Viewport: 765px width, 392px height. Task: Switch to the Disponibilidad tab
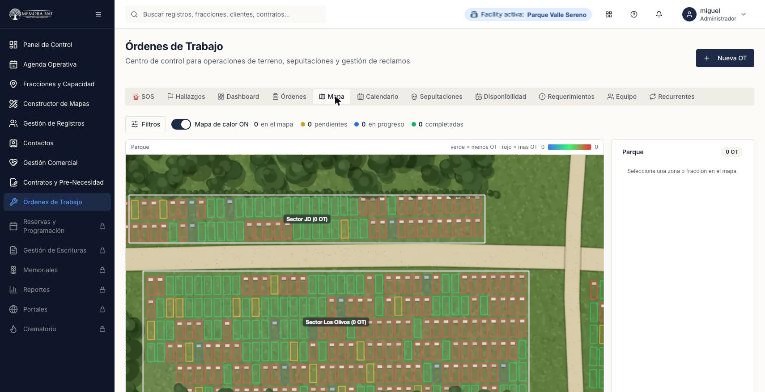(501, 97)
